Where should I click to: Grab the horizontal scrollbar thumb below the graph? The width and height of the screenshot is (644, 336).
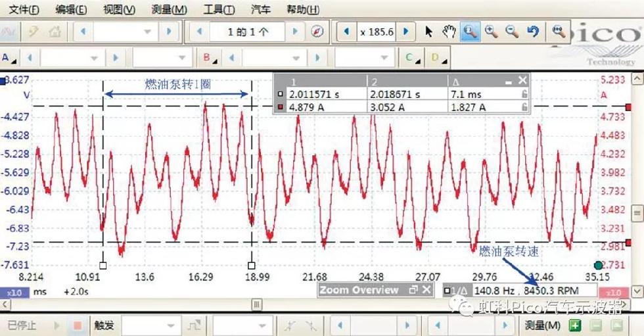tap(256, 304)
